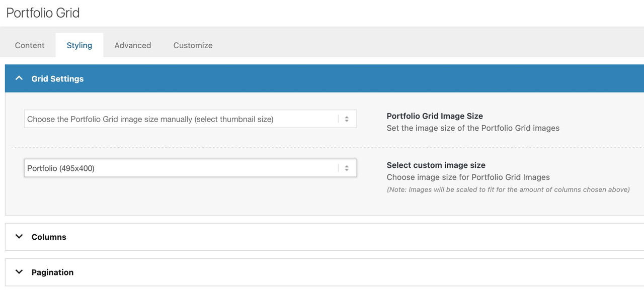Go to the Customize tab

(193, 45)
